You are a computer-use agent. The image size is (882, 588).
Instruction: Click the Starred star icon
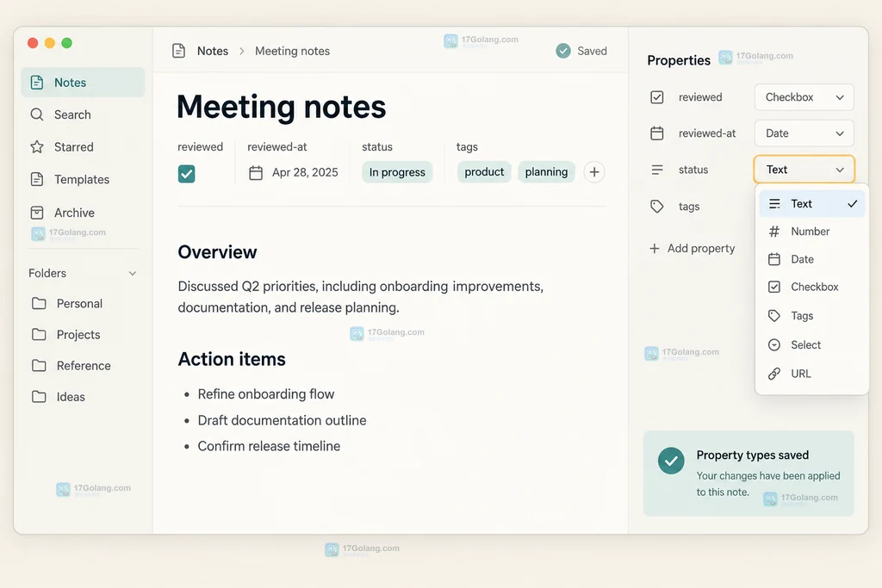37,146
